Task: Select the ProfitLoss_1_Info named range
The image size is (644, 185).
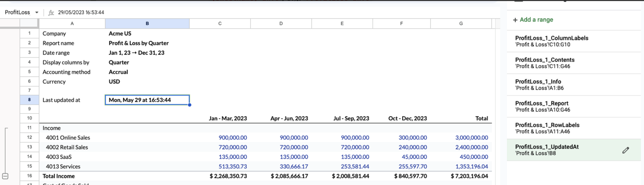Action: coord(574,84)
